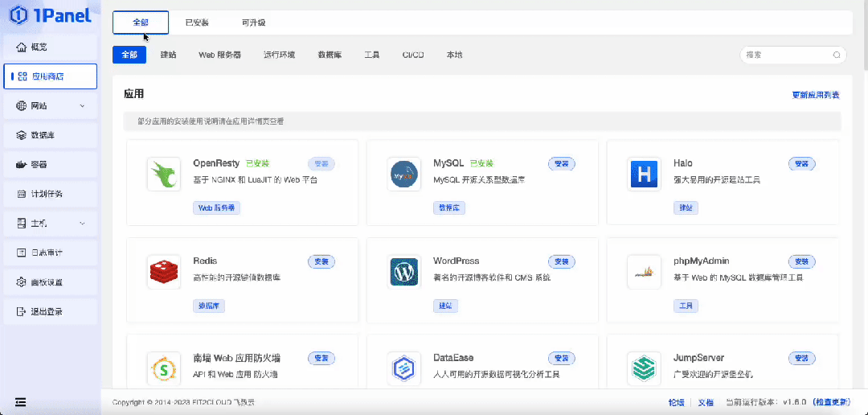Collapse the sidebar using bottom-left menu icon
Image resolution: width=868 pixels, height=415 pixels.
20,402
